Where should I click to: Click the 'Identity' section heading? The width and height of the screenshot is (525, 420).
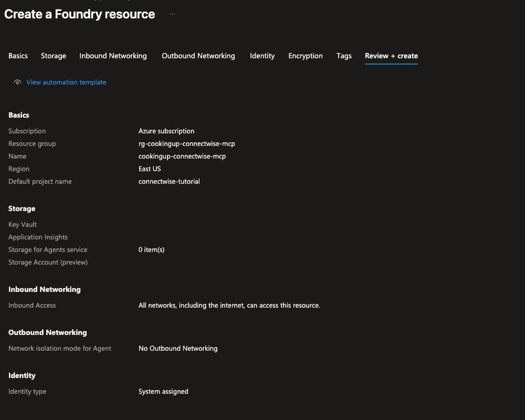22,376
